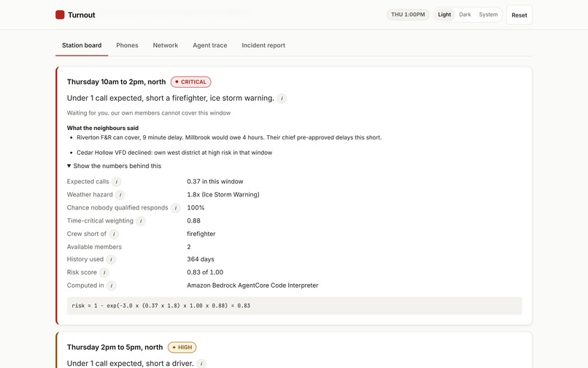Open the Incident report tab
588x368 pixels.
pyautogui.click(x=263, y=45)
